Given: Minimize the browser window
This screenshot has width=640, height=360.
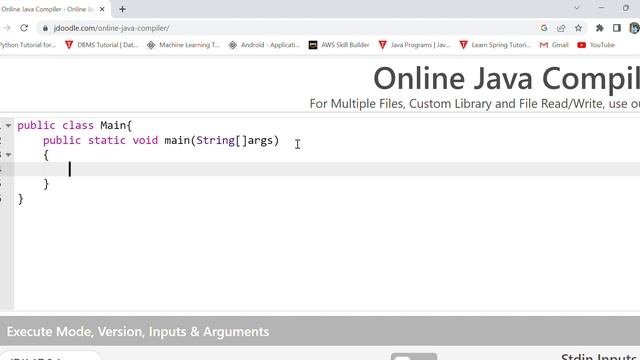Looking at the screenshot, I should coord(601,8).
